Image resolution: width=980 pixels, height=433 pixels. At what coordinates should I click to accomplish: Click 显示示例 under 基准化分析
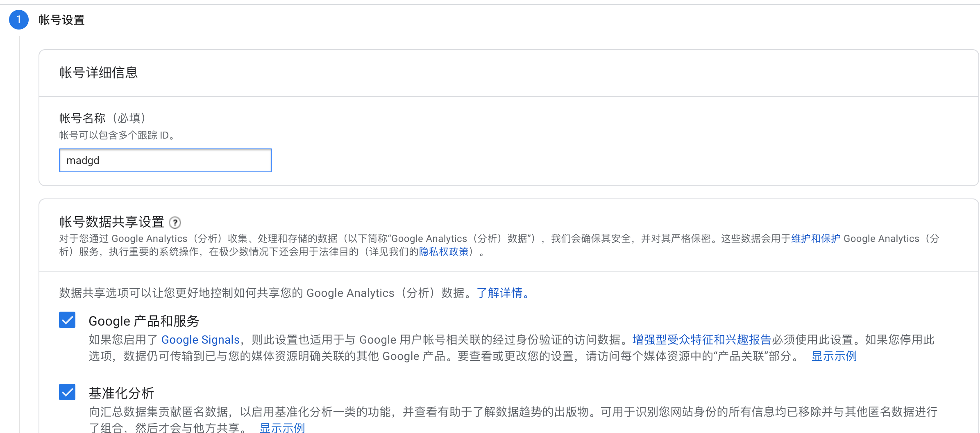tap(282, 428)
